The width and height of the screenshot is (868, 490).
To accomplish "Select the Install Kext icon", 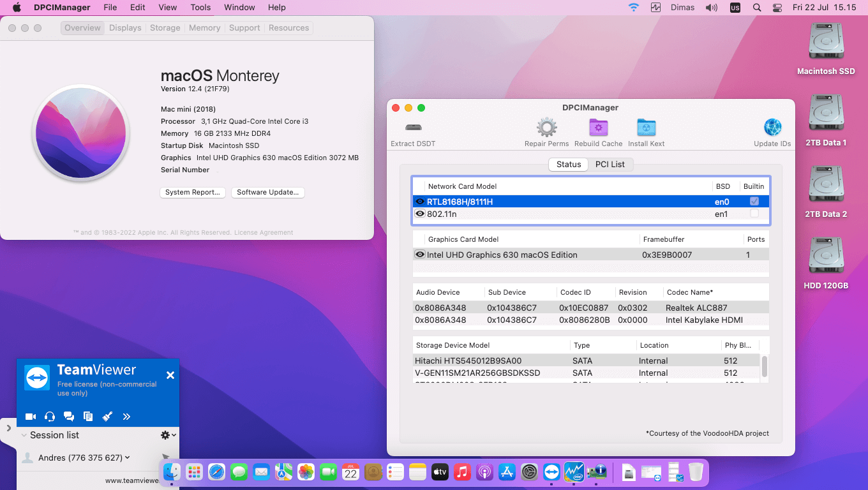I will point(646,128).
